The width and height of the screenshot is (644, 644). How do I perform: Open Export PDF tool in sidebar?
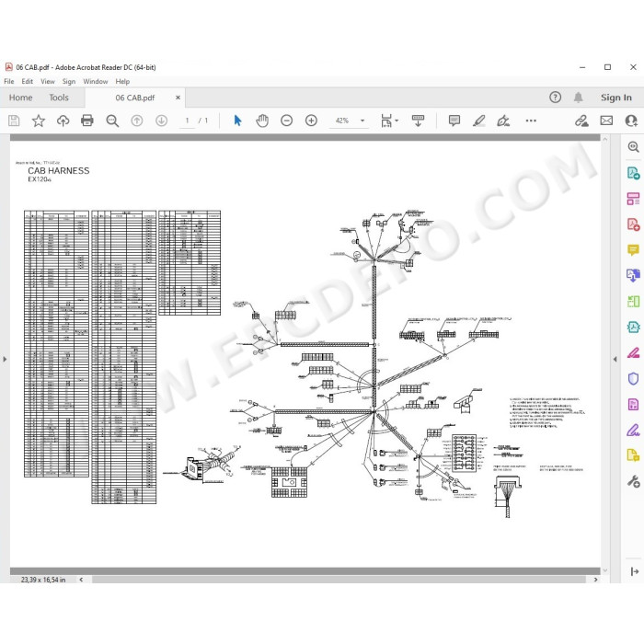(633, 173)
